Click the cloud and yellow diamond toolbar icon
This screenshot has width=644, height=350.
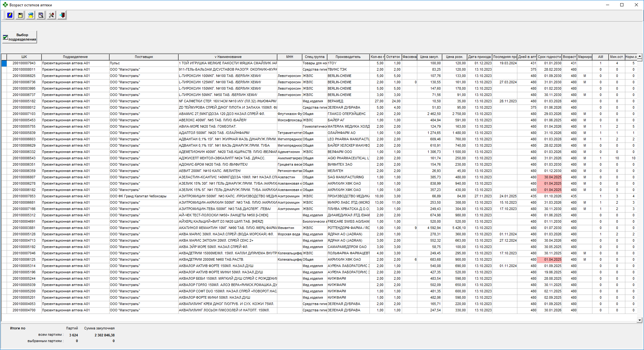[x=31, y=15]
